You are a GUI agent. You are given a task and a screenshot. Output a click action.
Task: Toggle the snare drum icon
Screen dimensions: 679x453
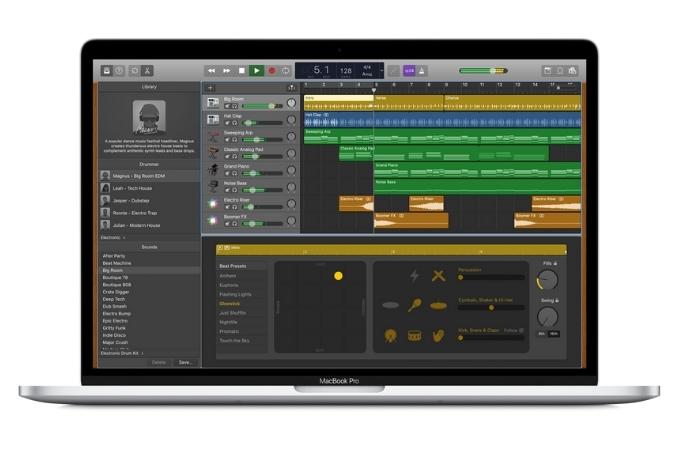coord(414,336)
